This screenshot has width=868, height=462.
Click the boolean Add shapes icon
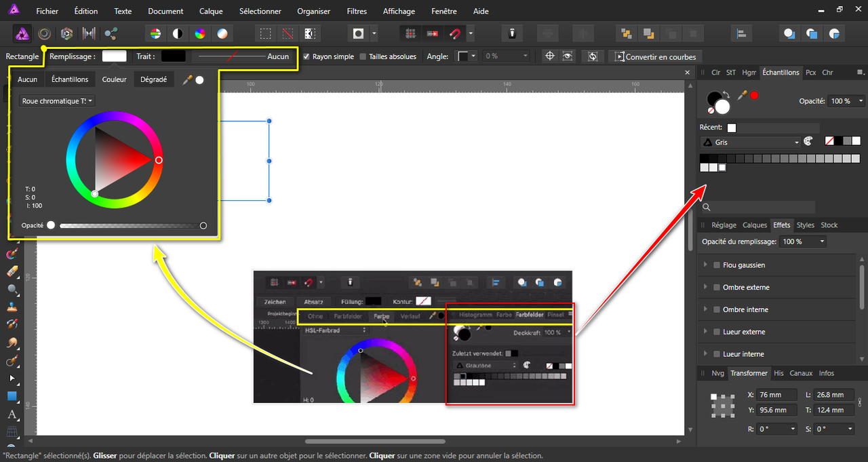(x=789, y=33)
